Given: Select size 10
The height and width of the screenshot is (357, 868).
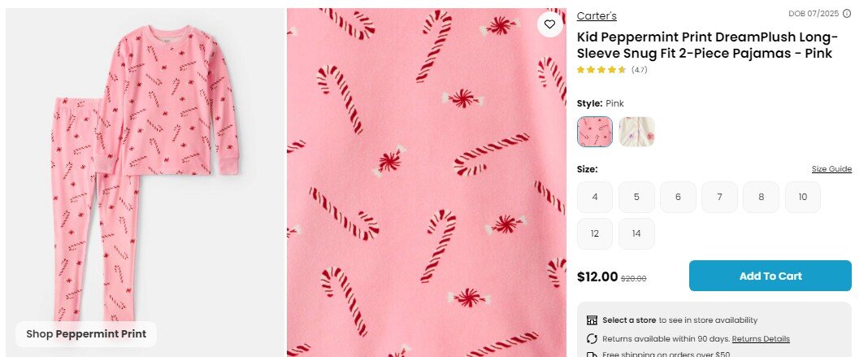Looking at the screenshot, I should click(802, 197).
